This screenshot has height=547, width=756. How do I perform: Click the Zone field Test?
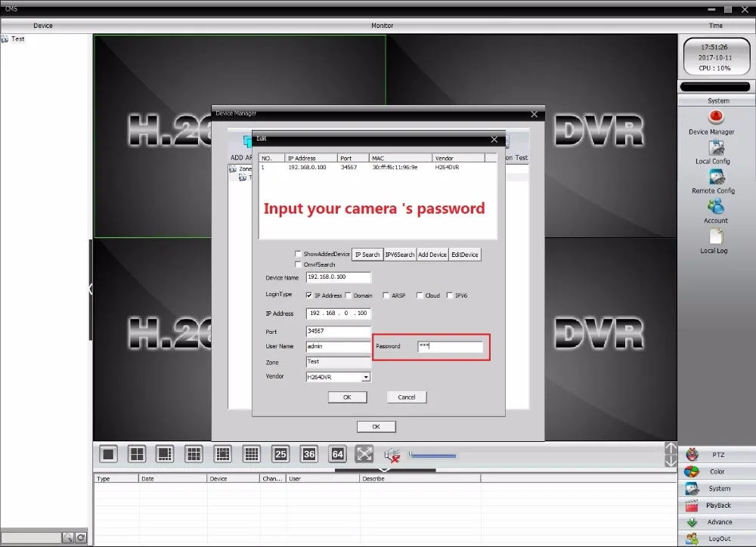[x=339, y=362]
